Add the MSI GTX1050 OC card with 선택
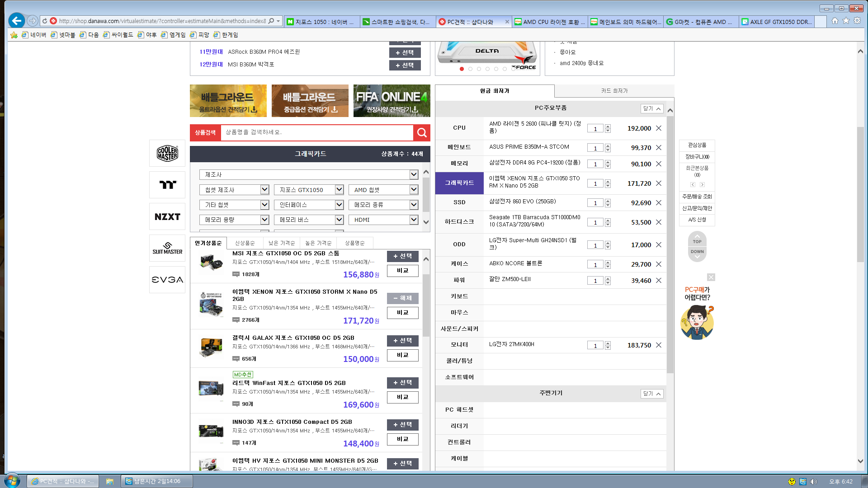 (402, 256)
